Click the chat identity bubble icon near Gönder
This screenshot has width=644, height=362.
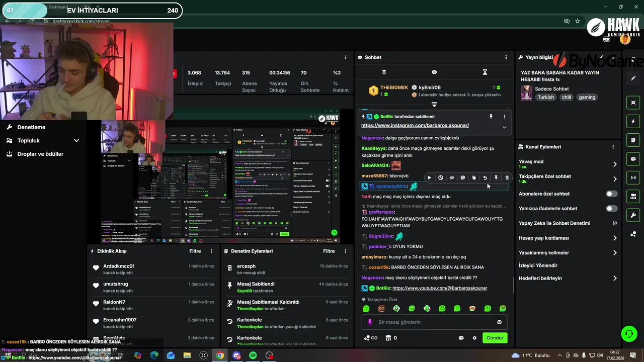tap(461, 338)
